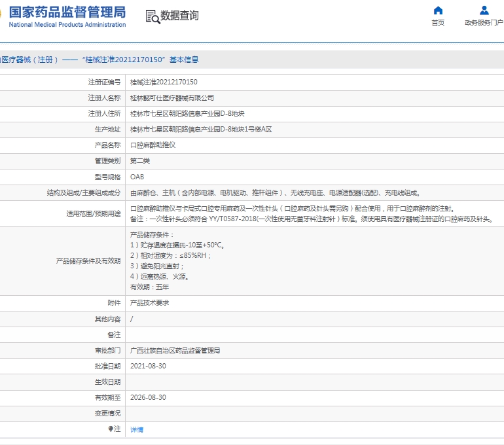Click the 产品储存条件： heading line
504x445 pixels.
(152, 235)
